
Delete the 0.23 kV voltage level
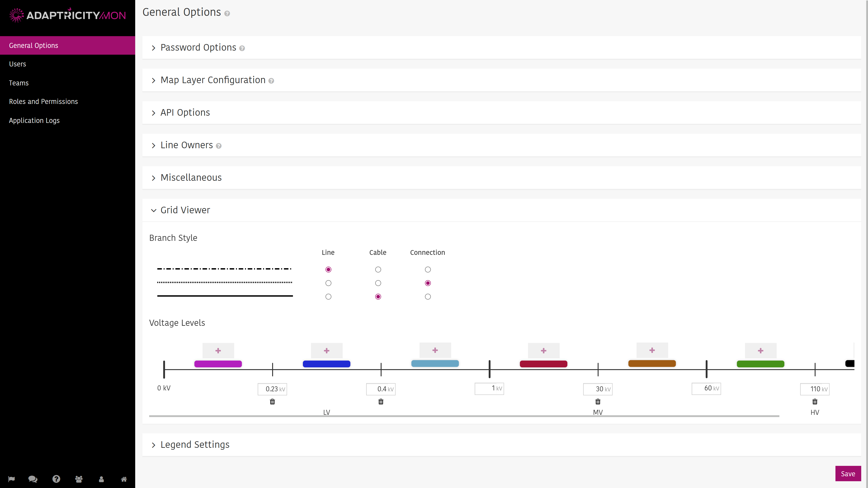[x=272, y=401]
